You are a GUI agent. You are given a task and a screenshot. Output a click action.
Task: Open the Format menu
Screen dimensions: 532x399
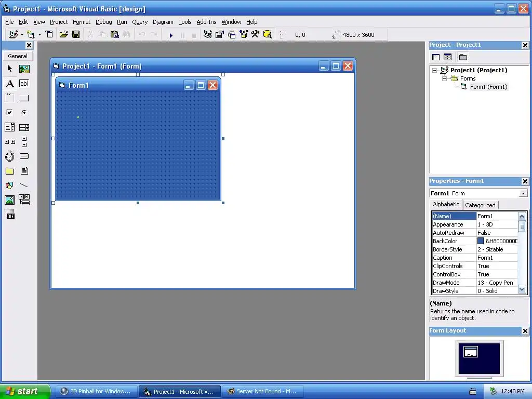point(82,22)
